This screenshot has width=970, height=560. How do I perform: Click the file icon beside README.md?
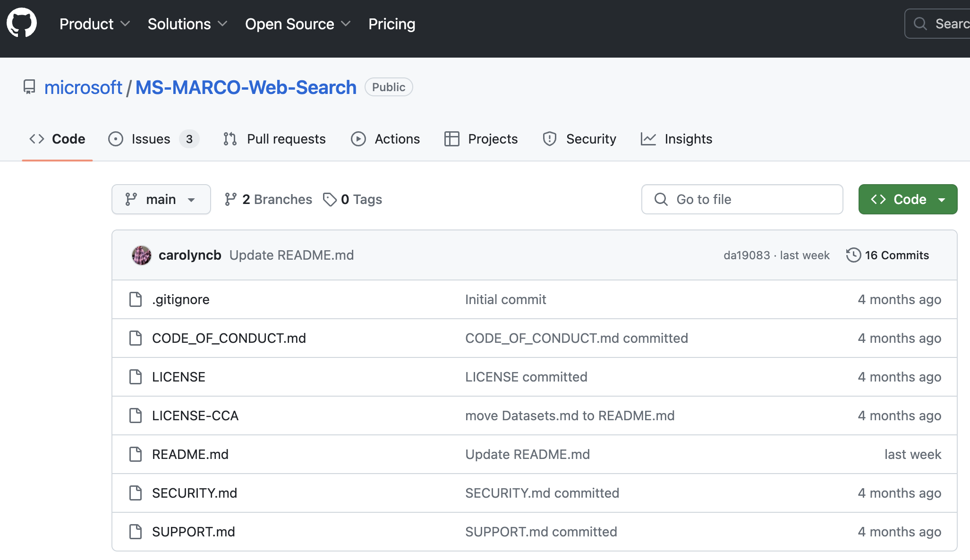click(136, 454)
